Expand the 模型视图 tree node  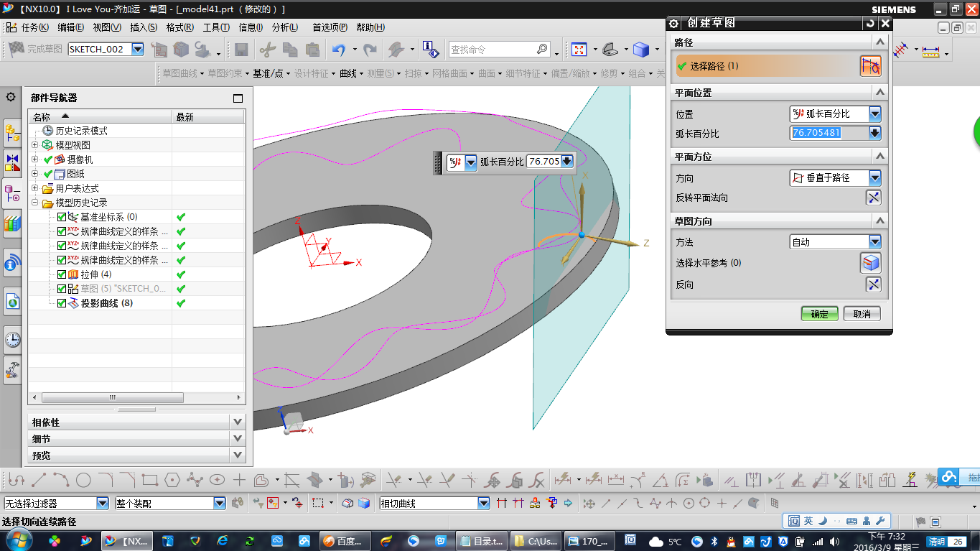point(34,145)
